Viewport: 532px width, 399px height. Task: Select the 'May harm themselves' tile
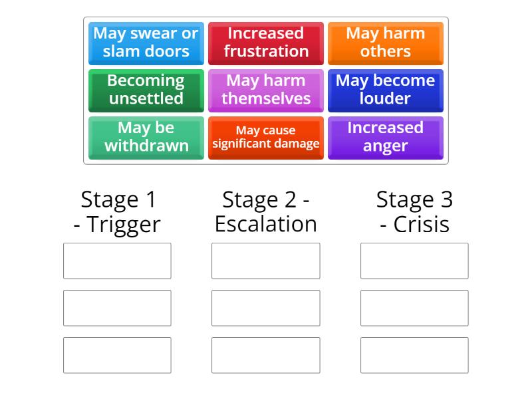[266, 90]
